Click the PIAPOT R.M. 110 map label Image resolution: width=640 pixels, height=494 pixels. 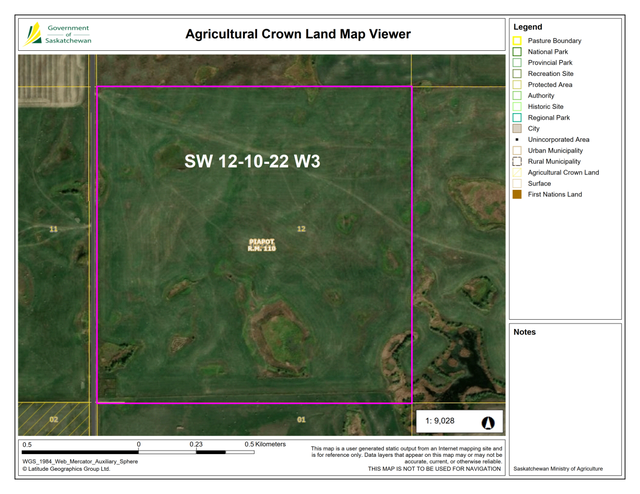pos(262,243)
